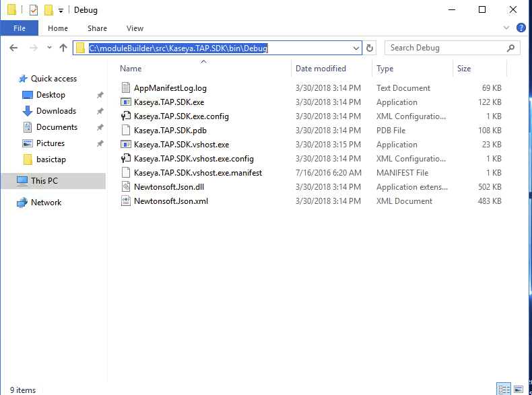
Task: Open the File menu tab
Action: [20, 28]
